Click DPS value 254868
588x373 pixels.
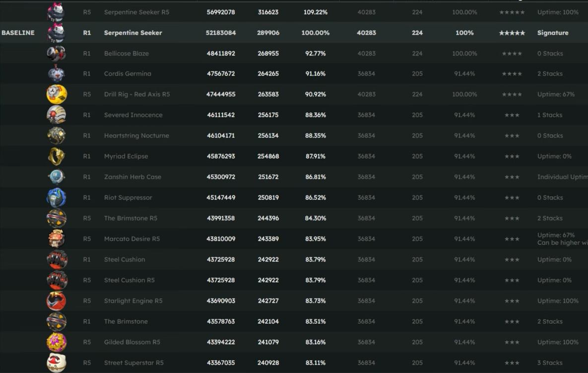[268, 156]
